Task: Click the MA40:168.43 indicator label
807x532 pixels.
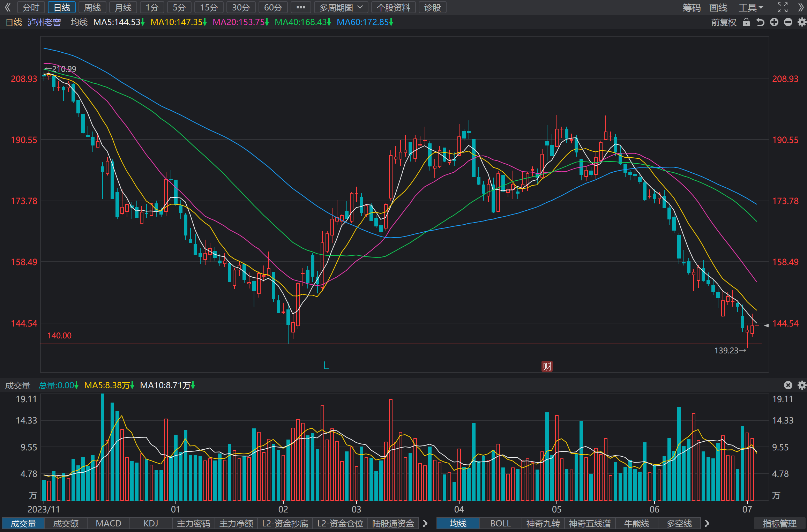Action: click(x=303, y=22)
